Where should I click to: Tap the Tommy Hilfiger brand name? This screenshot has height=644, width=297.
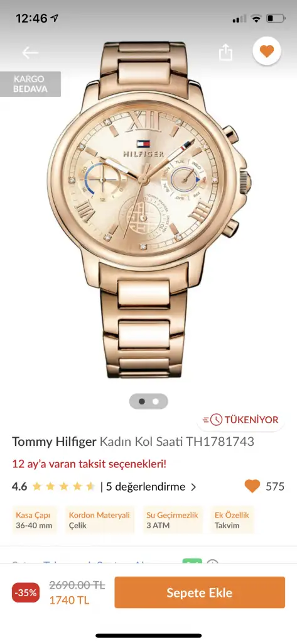click(x=54, y=442)
